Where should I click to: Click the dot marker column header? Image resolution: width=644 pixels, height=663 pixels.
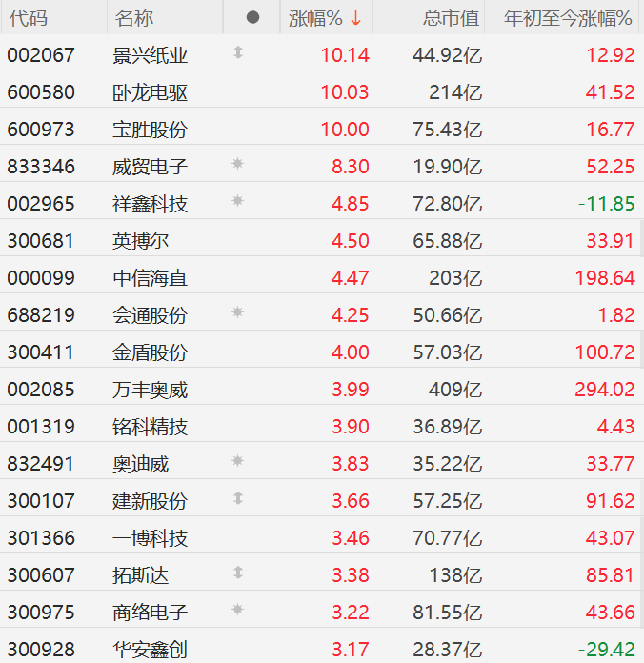(252, 17)
